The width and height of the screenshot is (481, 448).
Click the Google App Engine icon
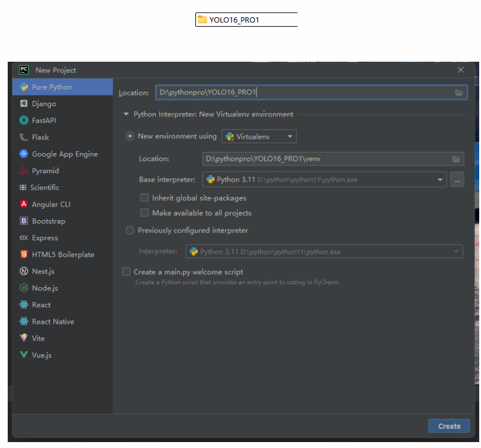click(x=24, y=154)
